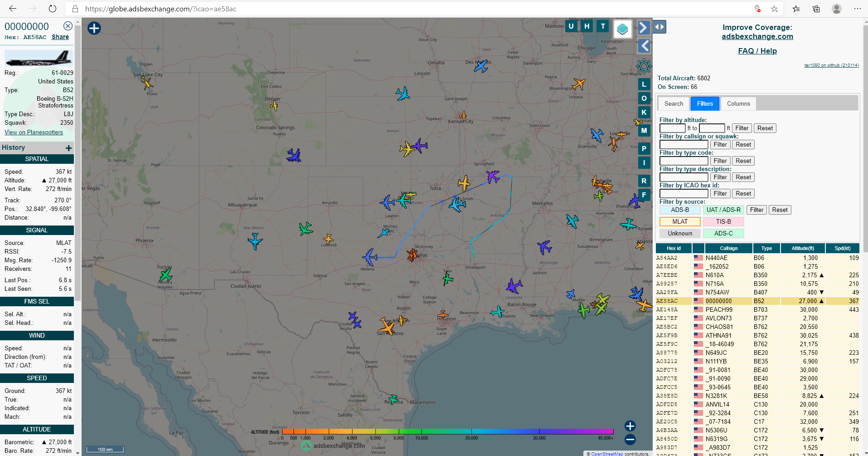Image resolution: width=868 pixels, height=456 pixels.
Task: Click Filter for callsign or squawk
Action: (720, 145)
